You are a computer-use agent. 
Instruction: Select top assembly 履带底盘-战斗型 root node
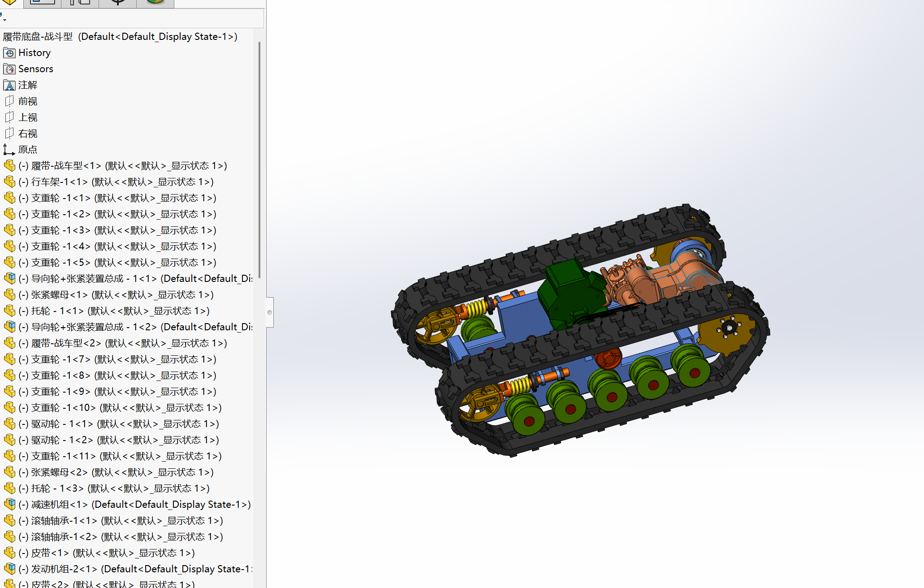pyautogui.click(x=120, y=37)
